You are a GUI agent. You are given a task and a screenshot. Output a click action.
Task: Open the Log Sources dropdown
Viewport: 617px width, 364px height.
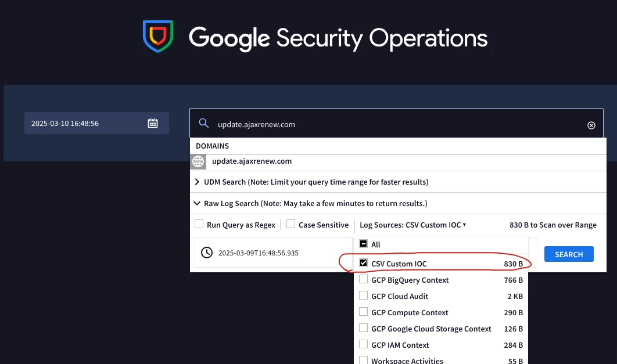click(x=412, y=225)
